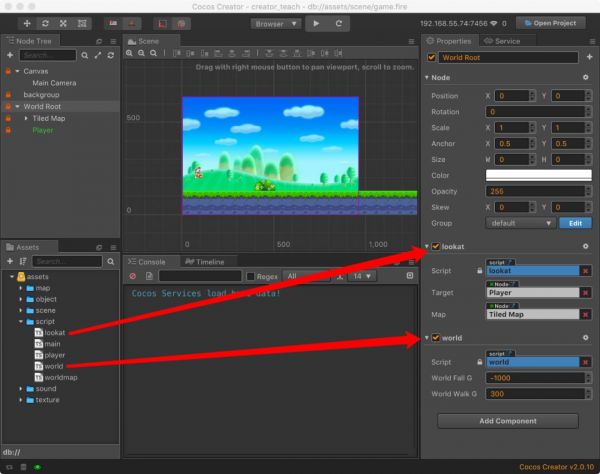Click the Assets search magnifier icon
The width and height of the screenshot is (600, 474).
click(x=111, y=262)
